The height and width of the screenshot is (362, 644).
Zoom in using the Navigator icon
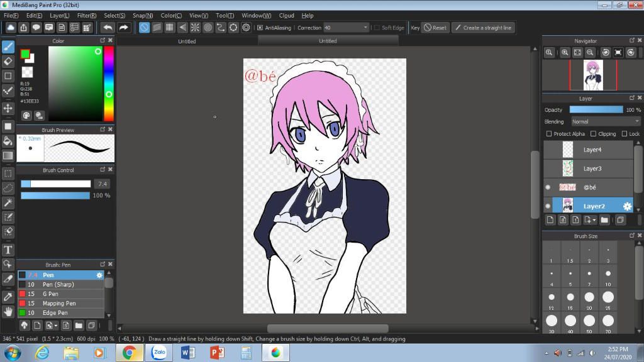pyautogui.click(x=565, y=53)
